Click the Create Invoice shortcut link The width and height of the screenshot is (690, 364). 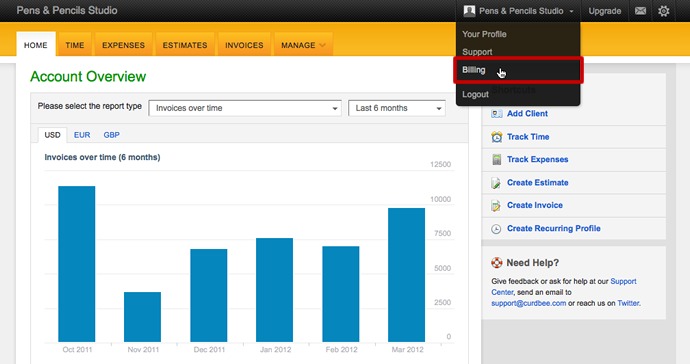pos(535,205)
